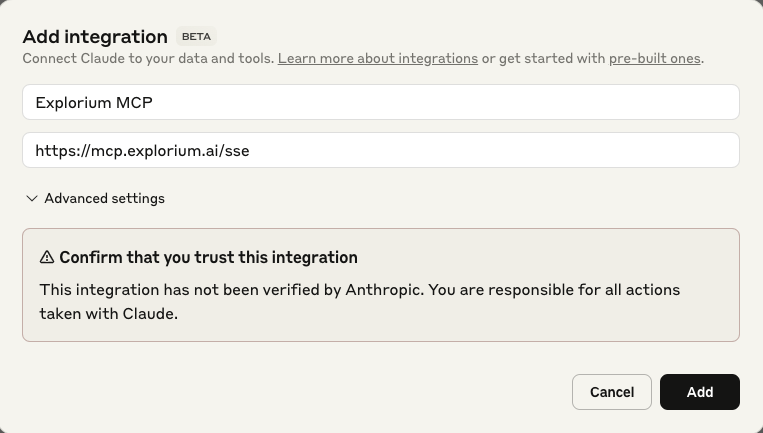Place cursor on 'MCP' in name field
The height and width of the screenshot is (433, 763).
tap(134, 103)
